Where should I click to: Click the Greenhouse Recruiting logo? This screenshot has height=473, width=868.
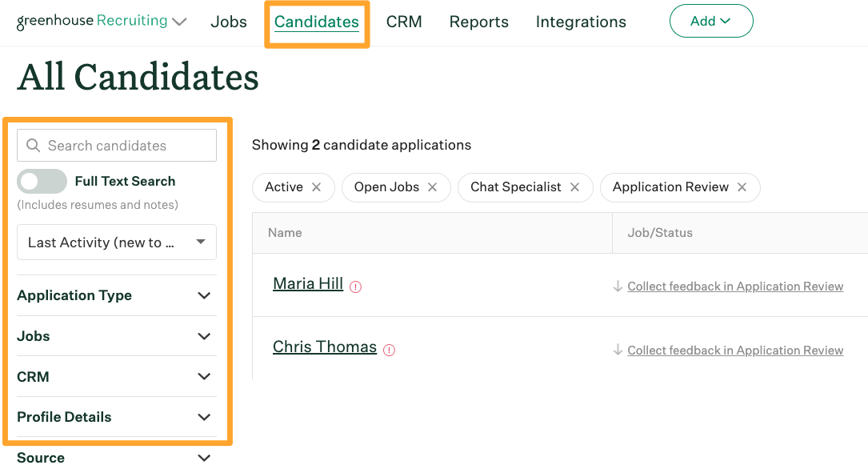point(92,22)
